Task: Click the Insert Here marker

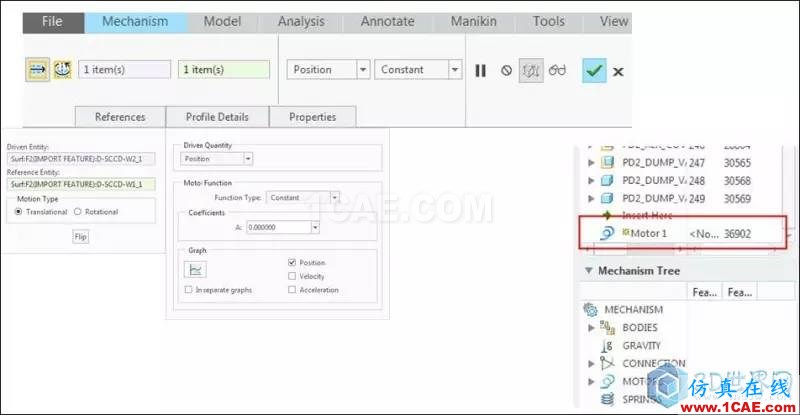Action: click(647, 215)
